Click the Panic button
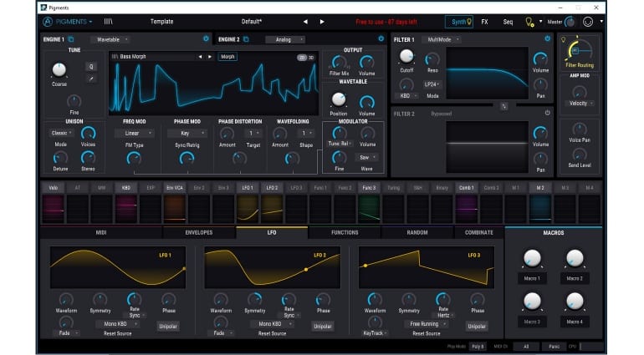 click(x=554, y=347)
